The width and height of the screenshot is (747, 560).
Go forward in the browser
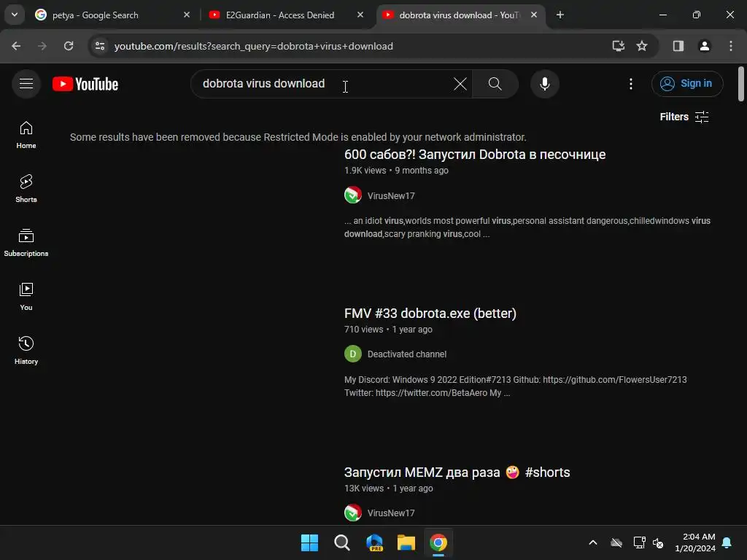coord(42,46)
